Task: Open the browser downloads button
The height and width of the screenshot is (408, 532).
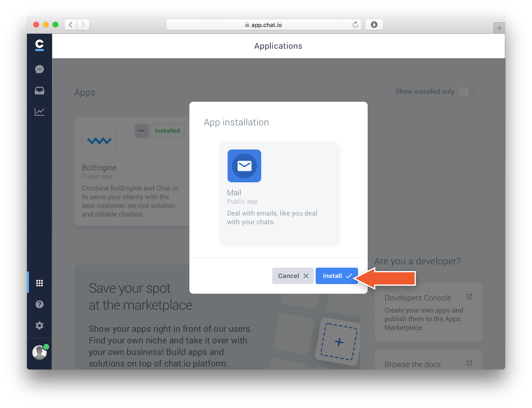Action: (x=374, y=25)
